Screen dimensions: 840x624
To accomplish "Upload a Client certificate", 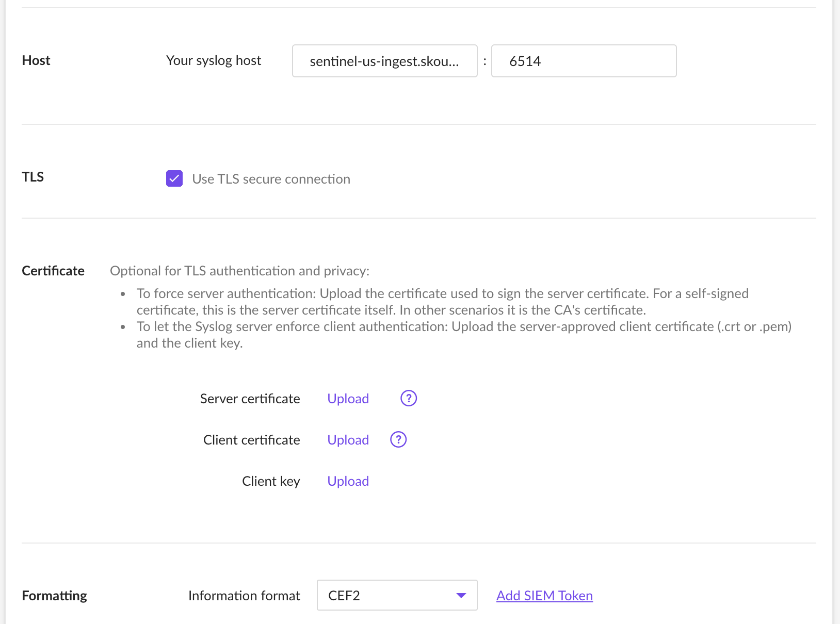I will tap(348, 440).
